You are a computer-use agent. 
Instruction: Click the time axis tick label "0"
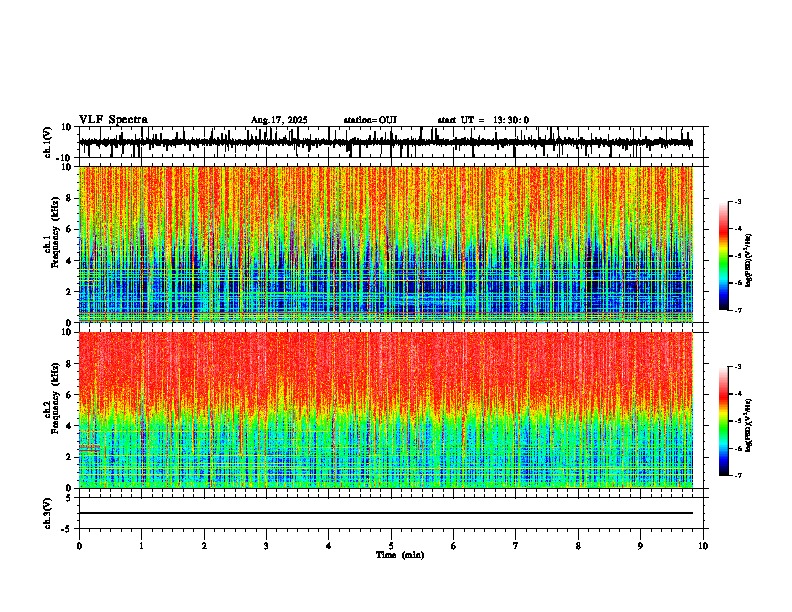tap(79, 546)
